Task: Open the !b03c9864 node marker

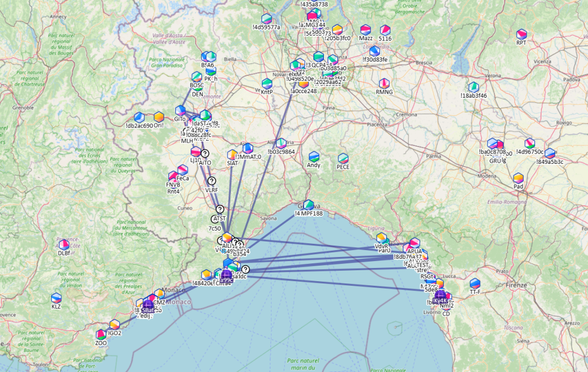Action: (x=281, y=143)
